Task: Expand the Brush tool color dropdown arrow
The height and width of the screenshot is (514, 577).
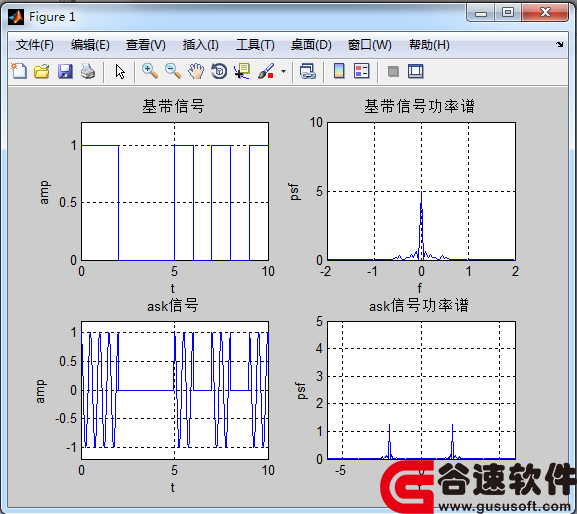Action: tap(283, 71)
